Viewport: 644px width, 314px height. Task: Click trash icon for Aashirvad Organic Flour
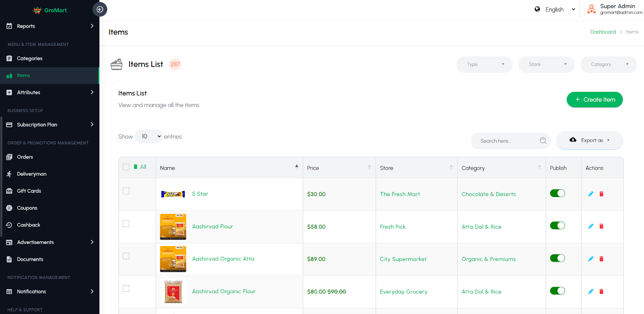[601, 291]
